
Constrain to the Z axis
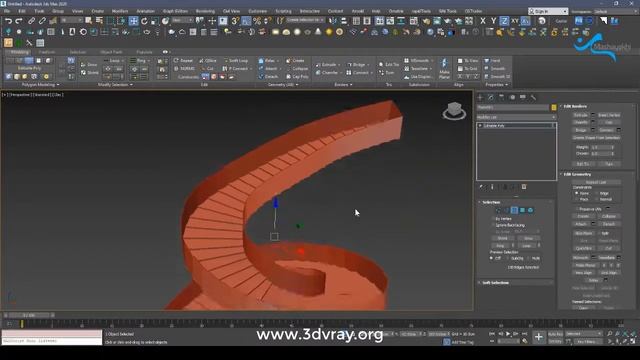(x=504, y=20)
